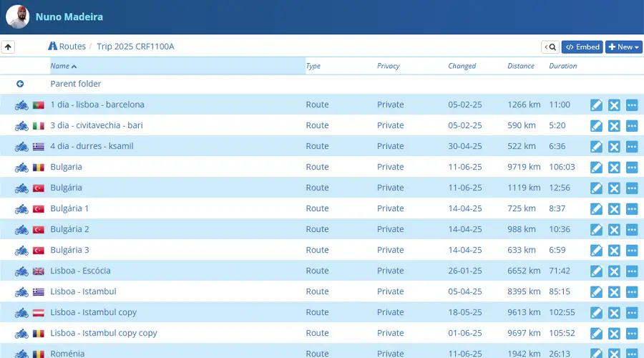Open the search magnifier button
The width and height of the screenshot is (644, 358).
[x=550, y=47]
